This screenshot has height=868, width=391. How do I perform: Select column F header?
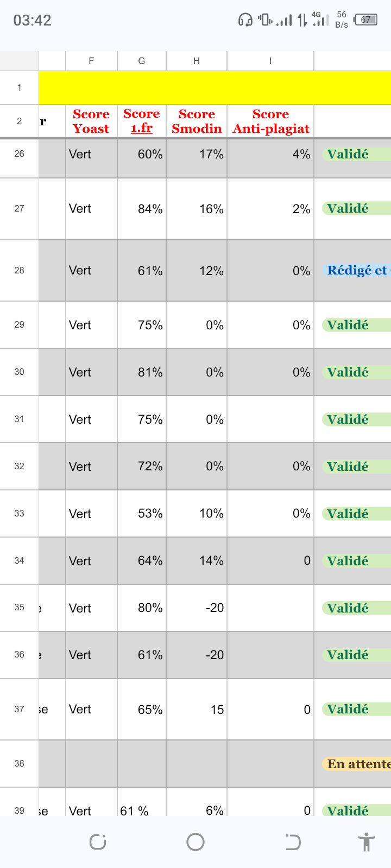[x=91, y=61]
